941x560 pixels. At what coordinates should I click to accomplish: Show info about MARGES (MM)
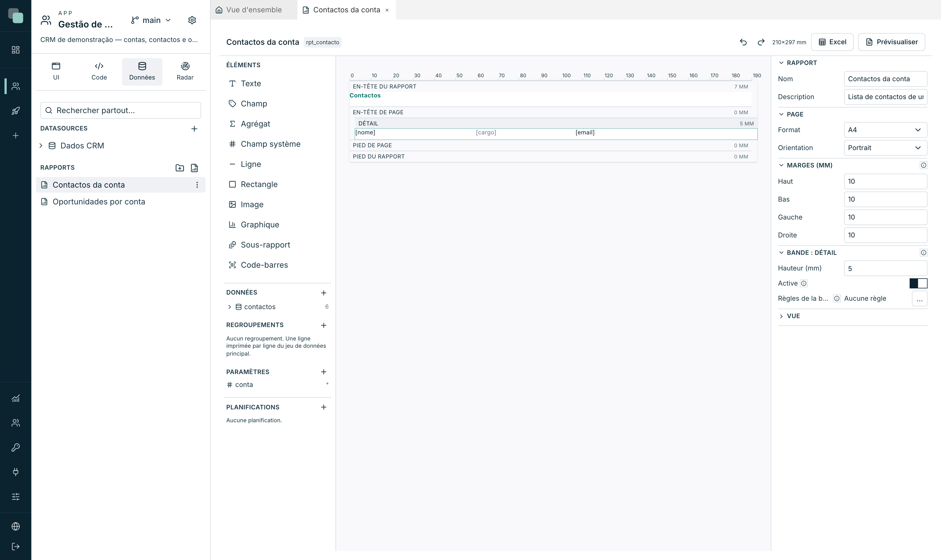923,165
